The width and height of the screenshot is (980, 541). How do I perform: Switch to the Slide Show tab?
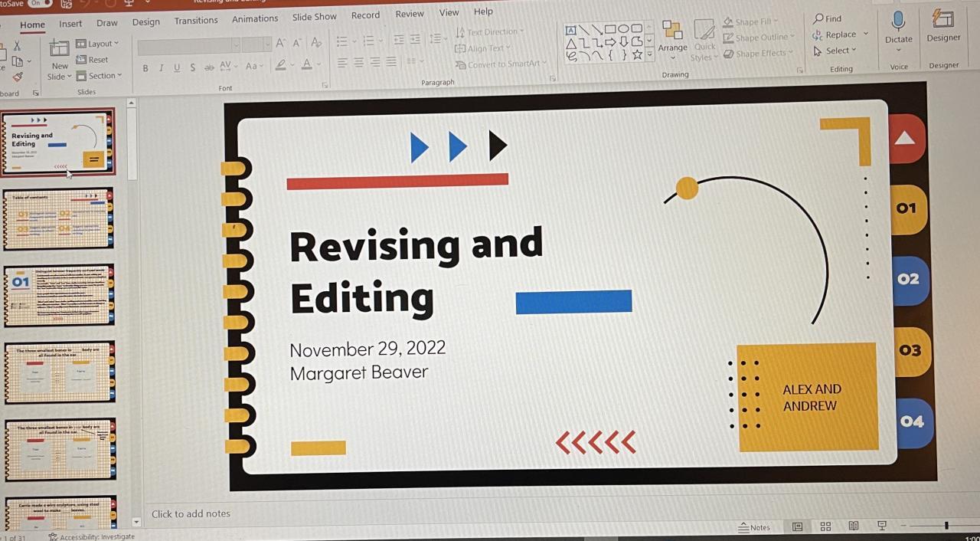pos(314,17)
